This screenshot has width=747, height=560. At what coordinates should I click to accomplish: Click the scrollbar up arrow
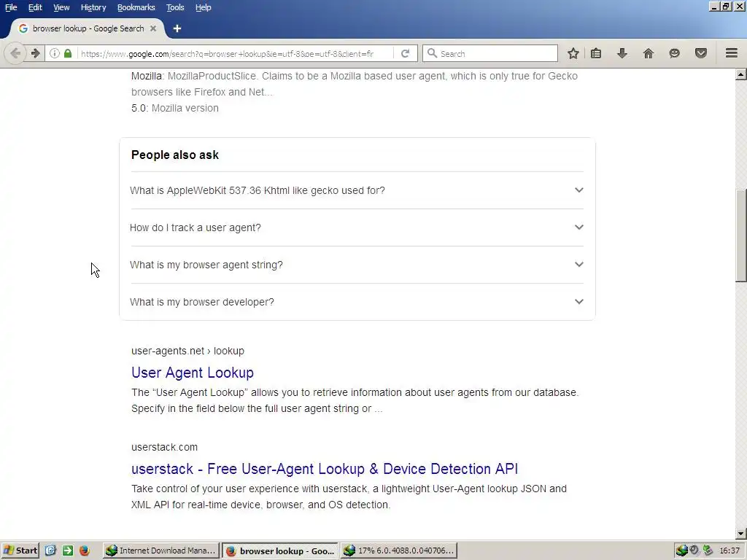point(741,74)
